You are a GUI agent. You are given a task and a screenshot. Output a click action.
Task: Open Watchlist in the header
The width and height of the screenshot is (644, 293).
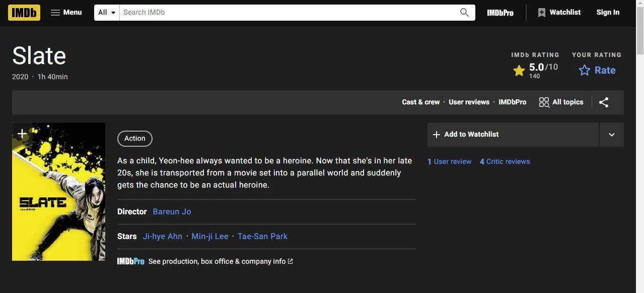tap(559, 13)
